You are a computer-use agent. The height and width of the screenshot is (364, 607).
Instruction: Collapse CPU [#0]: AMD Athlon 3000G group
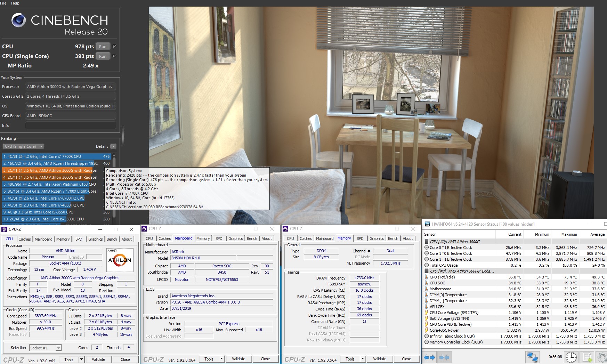[x=427, y=242]
